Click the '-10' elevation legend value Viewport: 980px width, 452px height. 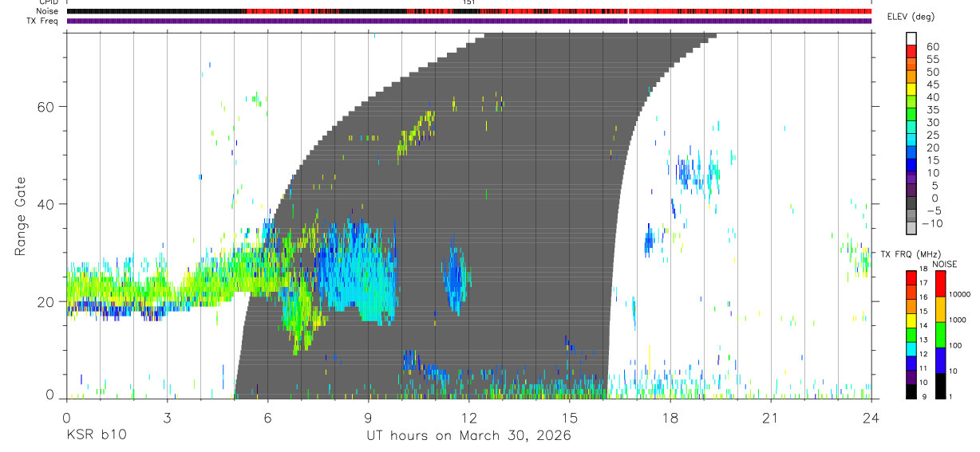point(932,223)
